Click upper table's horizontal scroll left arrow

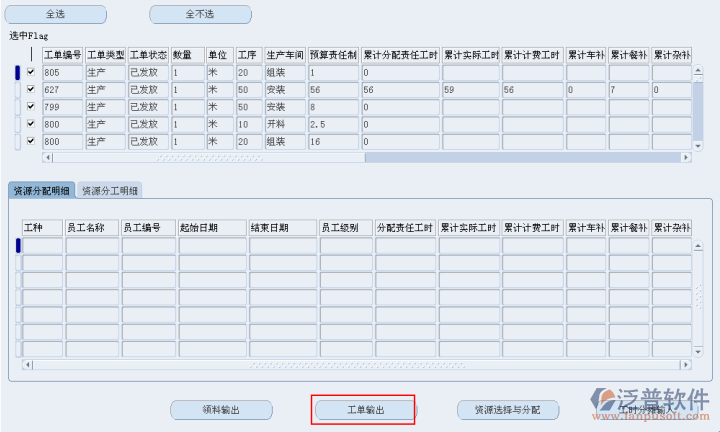47,157
